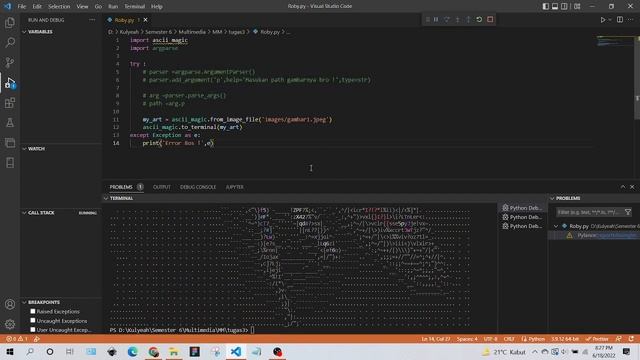Screen dimensions: 640x360
Task: Open the Edit menu
Action: [x=37, y=7]
